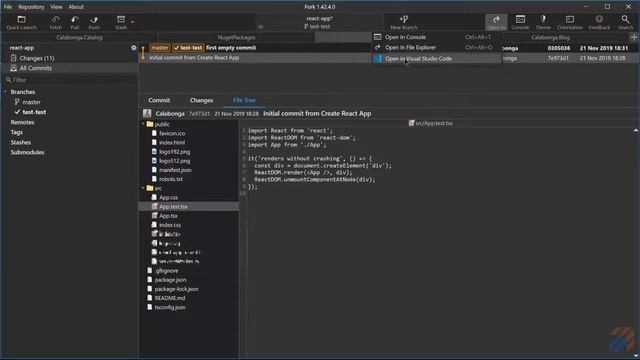Click the master branch label on commit

[160, 48]
